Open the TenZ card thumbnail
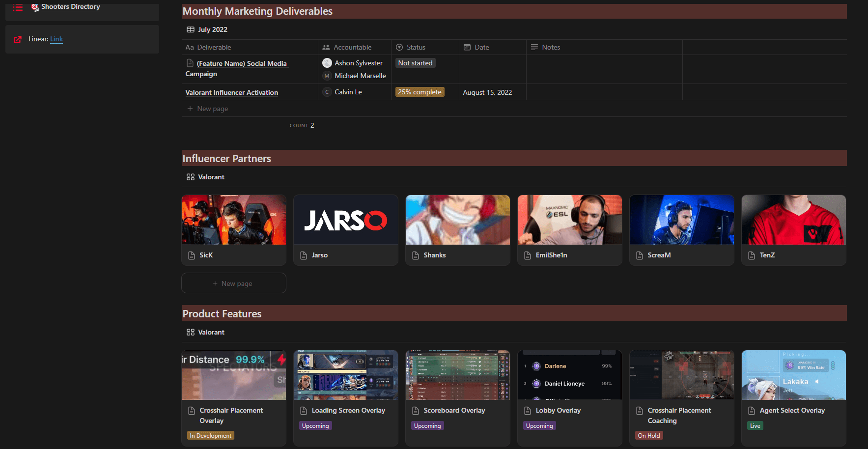This screenshot has width=868, height=449. (794, 220)
